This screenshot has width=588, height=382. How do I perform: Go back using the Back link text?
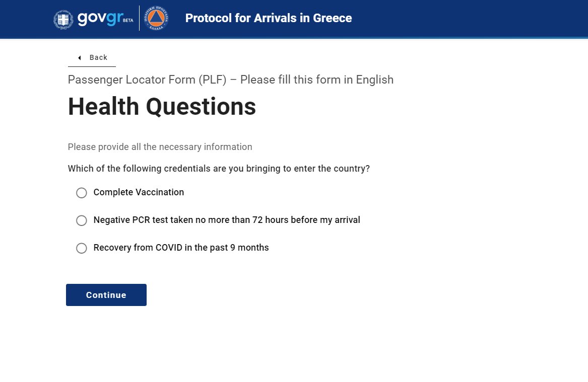tap(98, 57)
